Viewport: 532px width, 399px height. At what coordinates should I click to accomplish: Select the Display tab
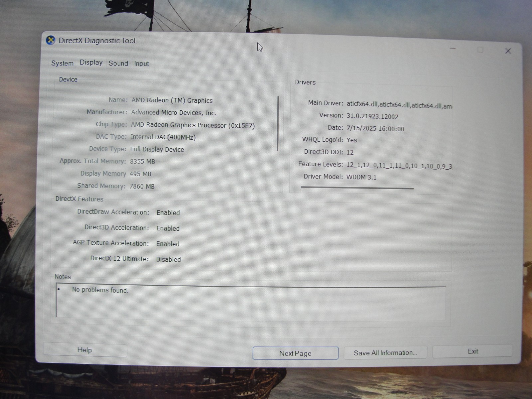(x=91, y=63)
